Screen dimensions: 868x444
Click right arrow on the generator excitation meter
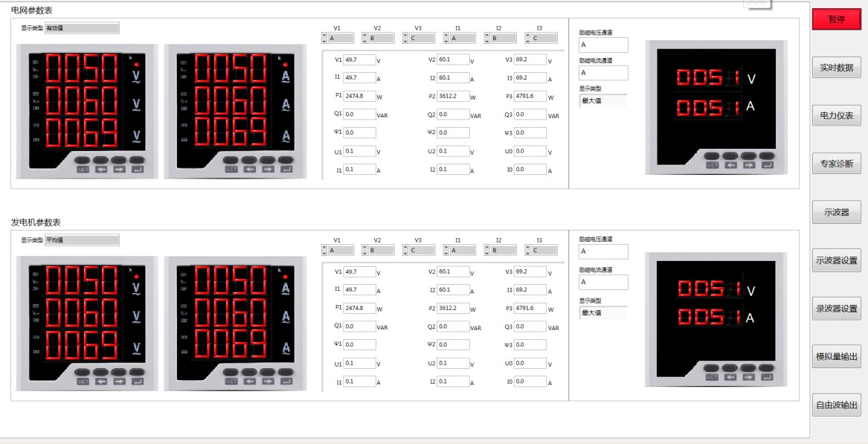click(748, 377)
